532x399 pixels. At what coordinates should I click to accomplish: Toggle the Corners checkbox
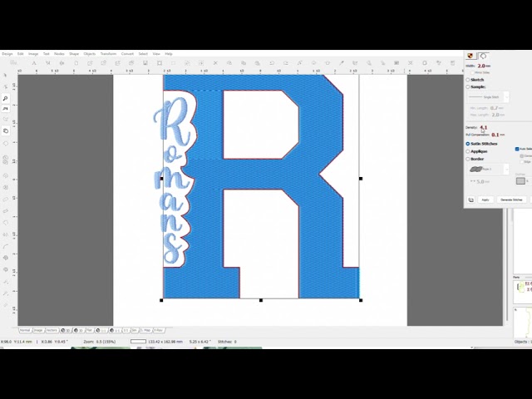(522, 156)
